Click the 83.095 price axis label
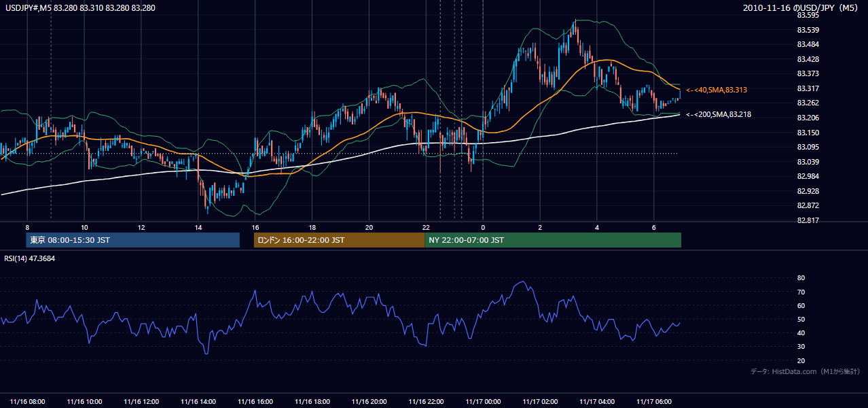 point(807,147)
